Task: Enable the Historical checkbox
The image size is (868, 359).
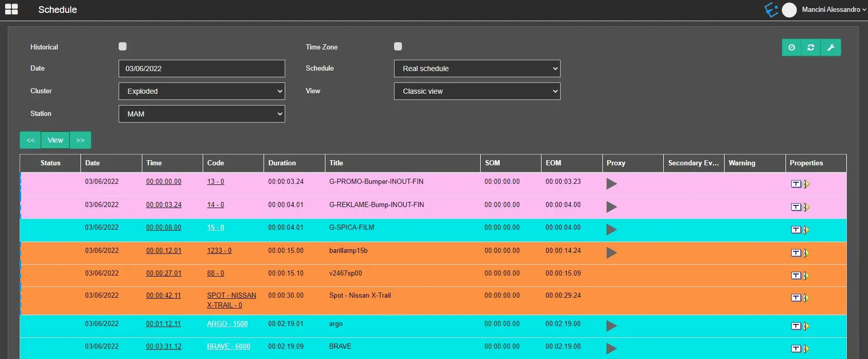Action: (123, 46)
